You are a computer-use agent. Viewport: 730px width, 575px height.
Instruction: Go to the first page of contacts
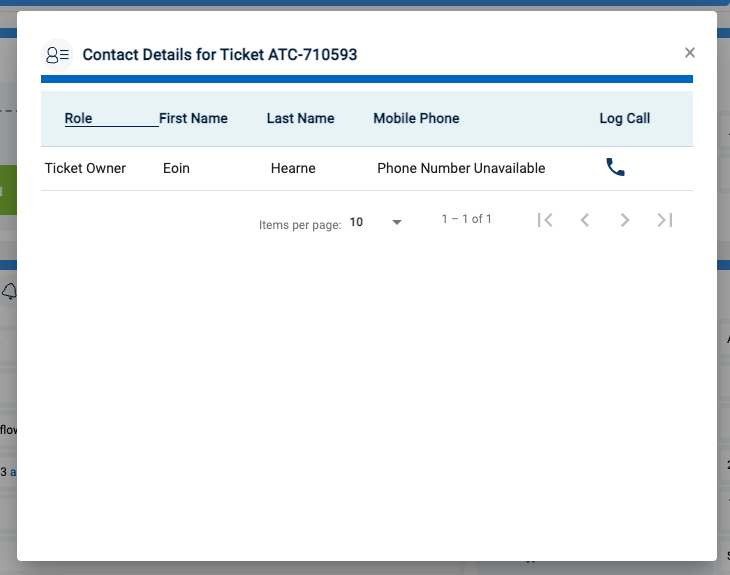545,220
